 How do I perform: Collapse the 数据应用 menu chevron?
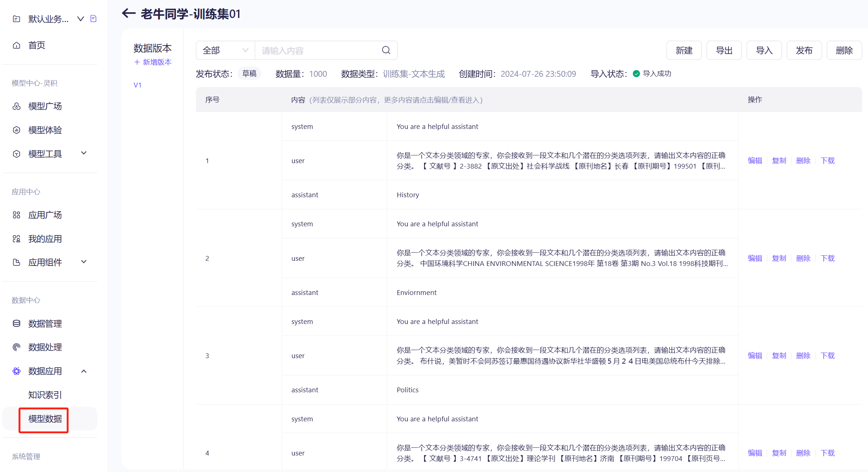[x=84, y=371]
